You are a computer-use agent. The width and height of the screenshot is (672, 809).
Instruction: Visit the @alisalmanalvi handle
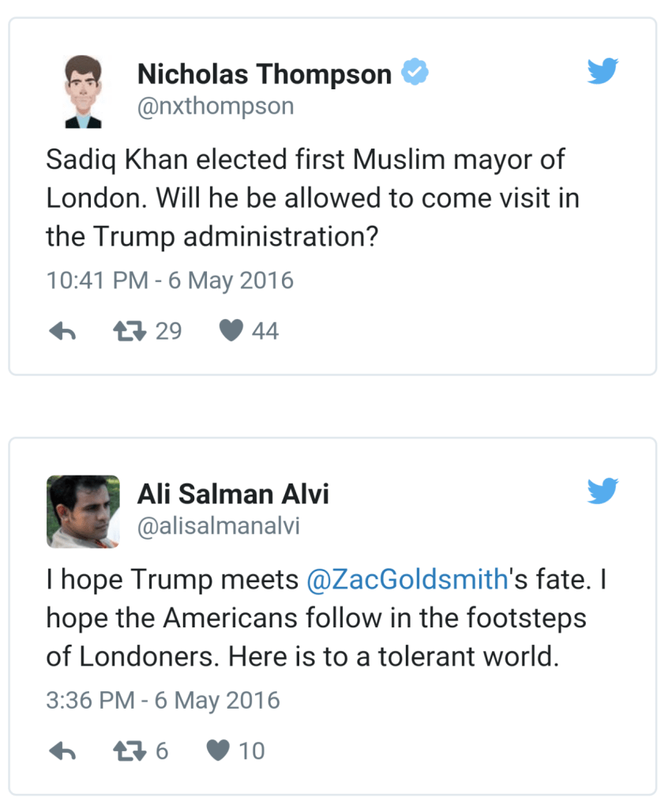[219, 526]
